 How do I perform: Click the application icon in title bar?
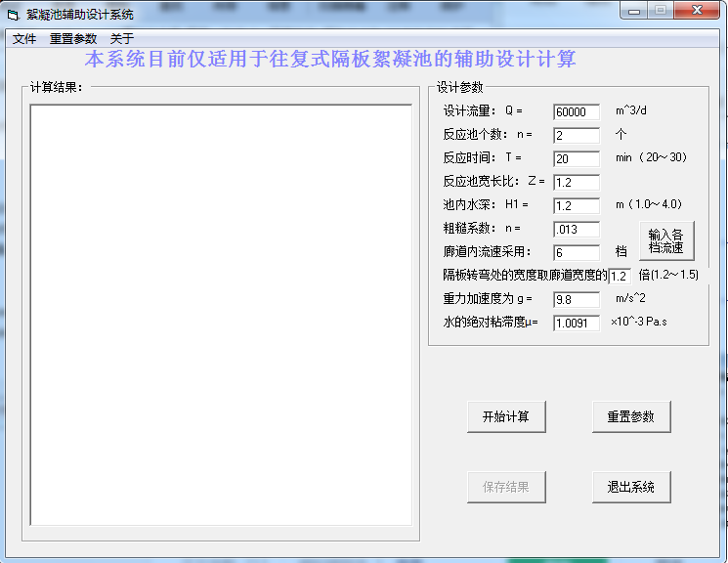point(14,15)
